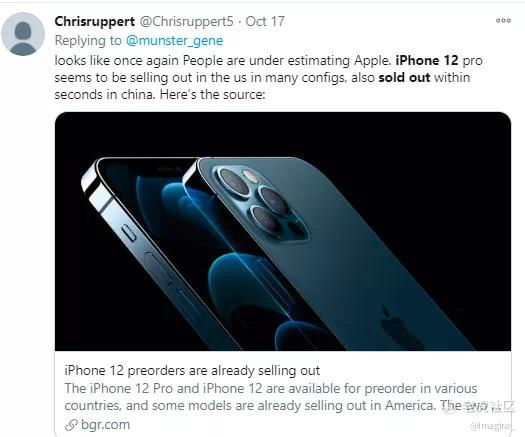This screenshot has width=525, height=437.
Task: Open the @munster_gene mention link
Action: pos(174,41)
